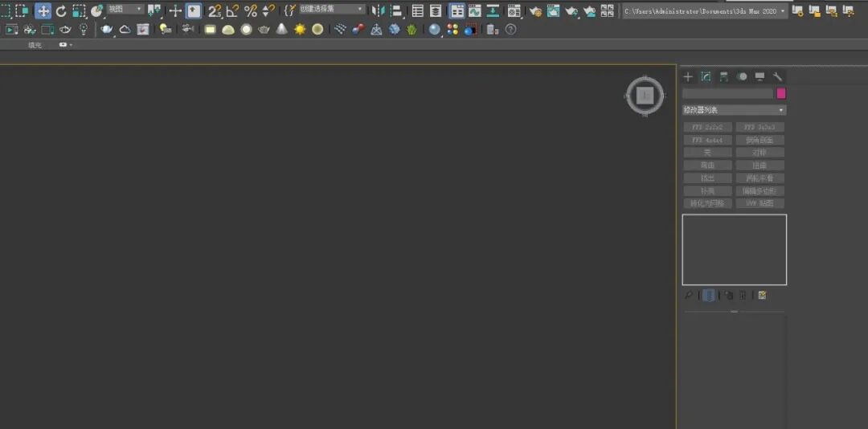This screenshot has width=868, height=429.
Task: Open the reference coordinate system dropdown
Action: tap(125, 10)
